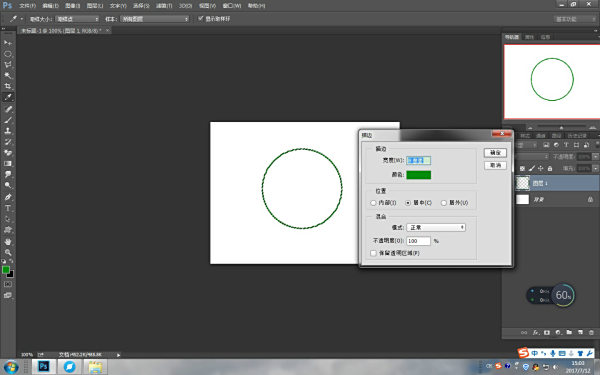
Task: Open Photoshop from Windows taskbar
Action: (44, 367)
